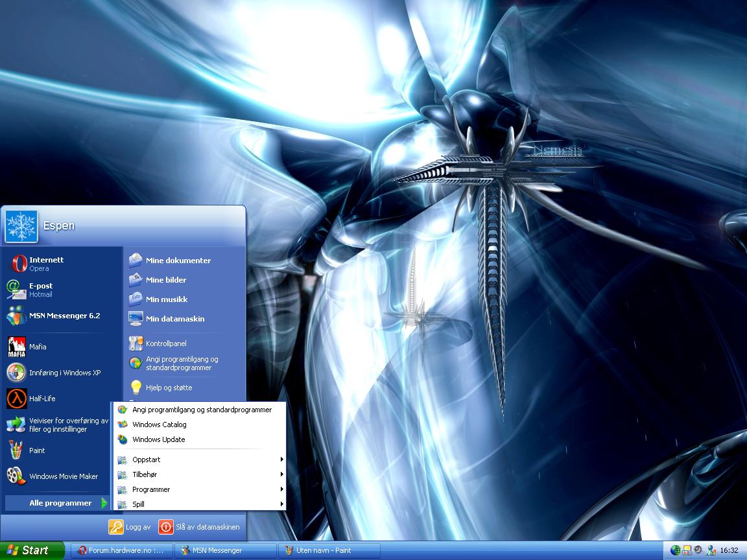Click the globe icon in system tray
Image resolution: width=747 pixels, height=560 pixels.
[675, 550]
